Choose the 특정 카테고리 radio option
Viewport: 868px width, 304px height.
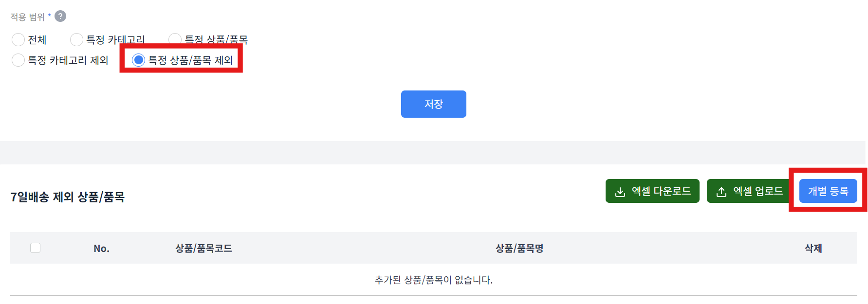pyautogui.click(x=76, y=39)
